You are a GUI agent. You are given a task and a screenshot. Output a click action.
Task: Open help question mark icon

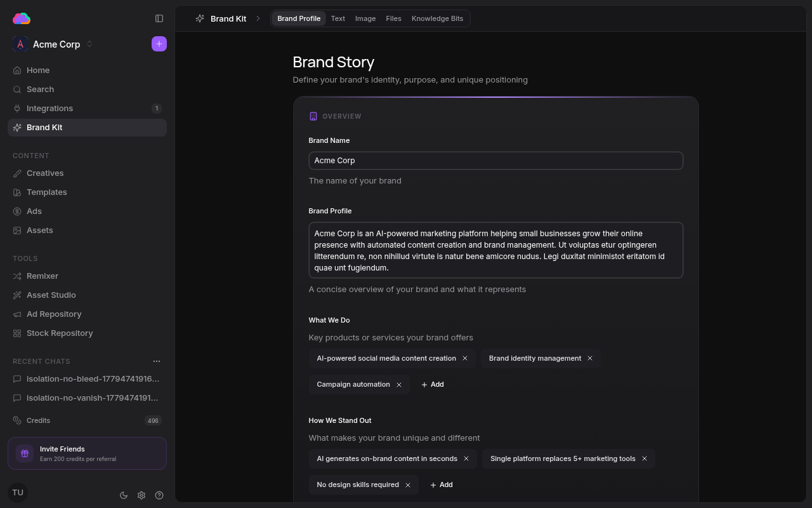pyautogui.click(x=159, y=495)
